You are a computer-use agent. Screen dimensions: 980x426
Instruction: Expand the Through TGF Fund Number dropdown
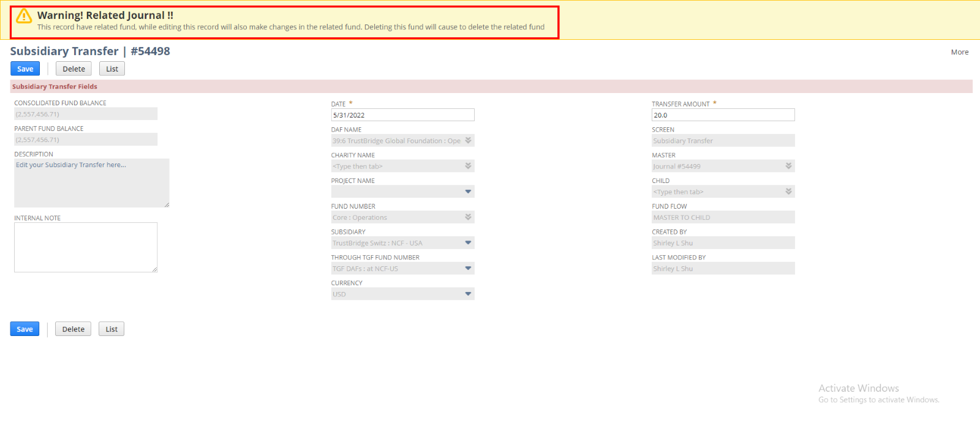tap(468, 269)
